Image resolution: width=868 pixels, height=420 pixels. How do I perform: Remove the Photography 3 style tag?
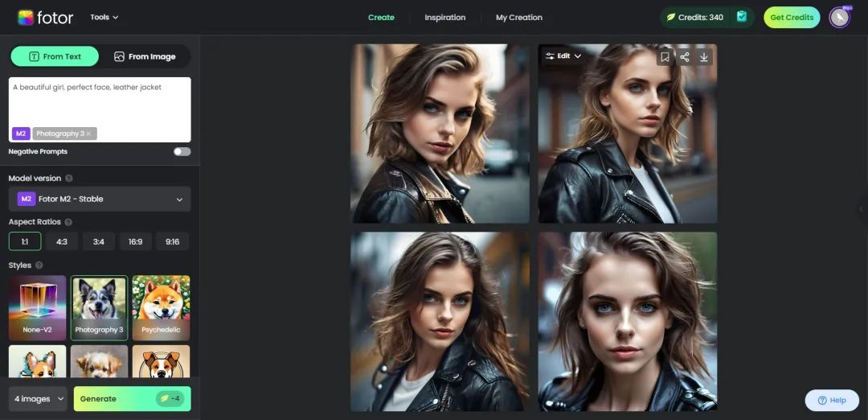tap(88, 134)
